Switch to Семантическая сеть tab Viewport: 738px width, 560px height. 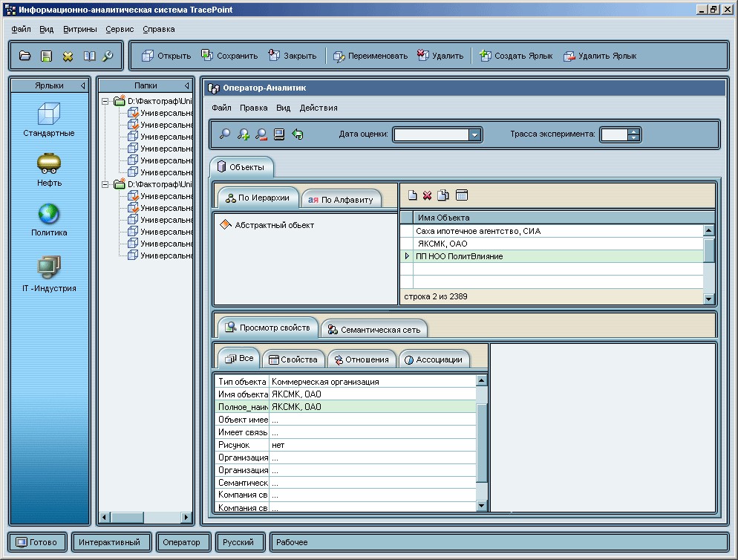point(374,331)
